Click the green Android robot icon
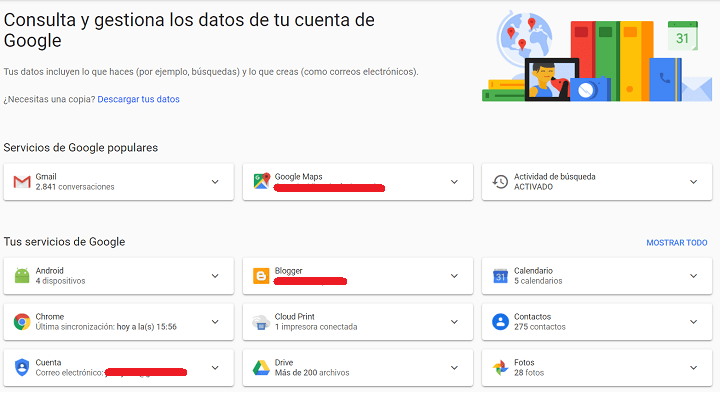720x394 pixels. pos(22,276)
